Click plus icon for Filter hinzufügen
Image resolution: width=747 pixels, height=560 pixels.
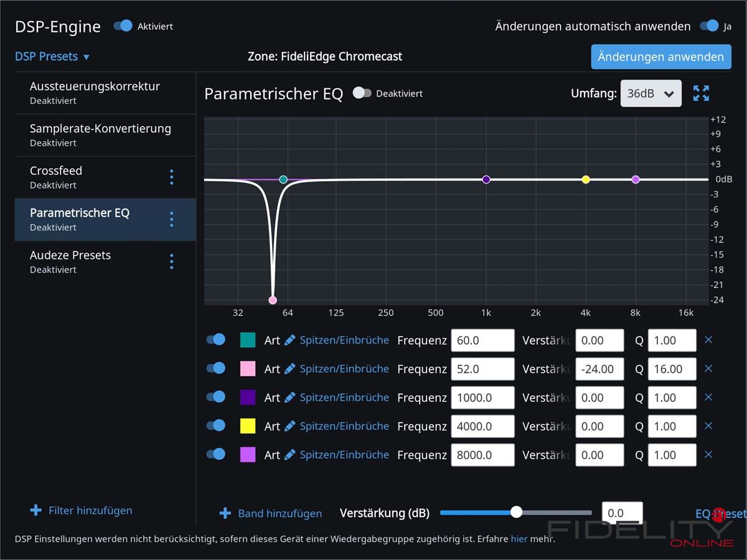(35, 511)
